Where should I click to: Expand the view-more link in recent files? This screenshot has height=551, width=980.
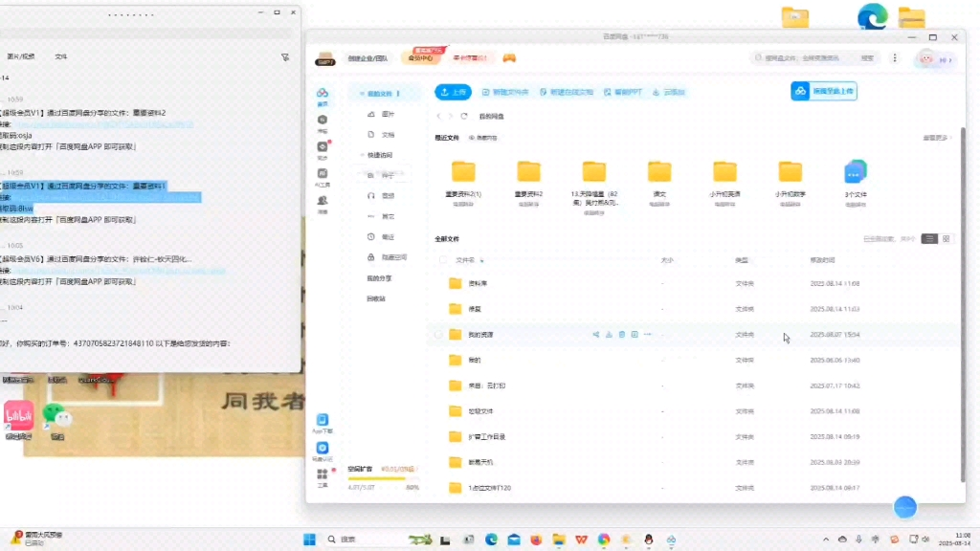(x=937, y=138)
